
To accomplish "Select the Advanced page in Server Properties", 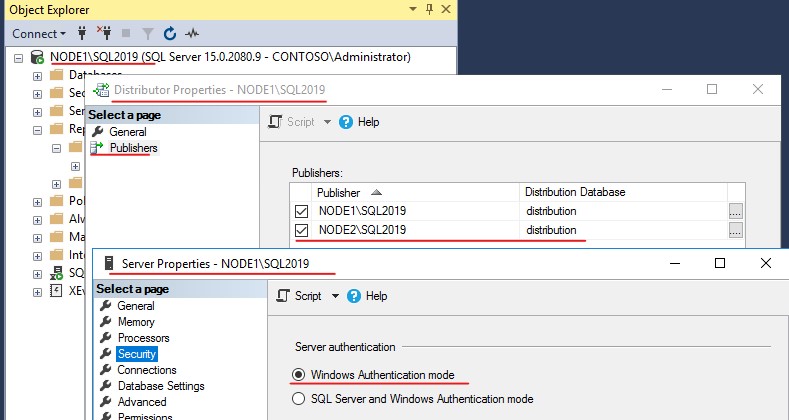I will point(142,402).
